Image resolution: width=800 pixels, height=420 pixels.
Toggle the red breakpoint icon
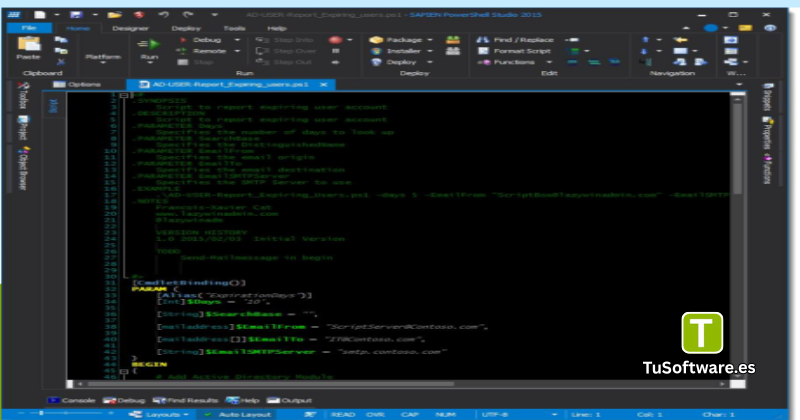[335, 40]
